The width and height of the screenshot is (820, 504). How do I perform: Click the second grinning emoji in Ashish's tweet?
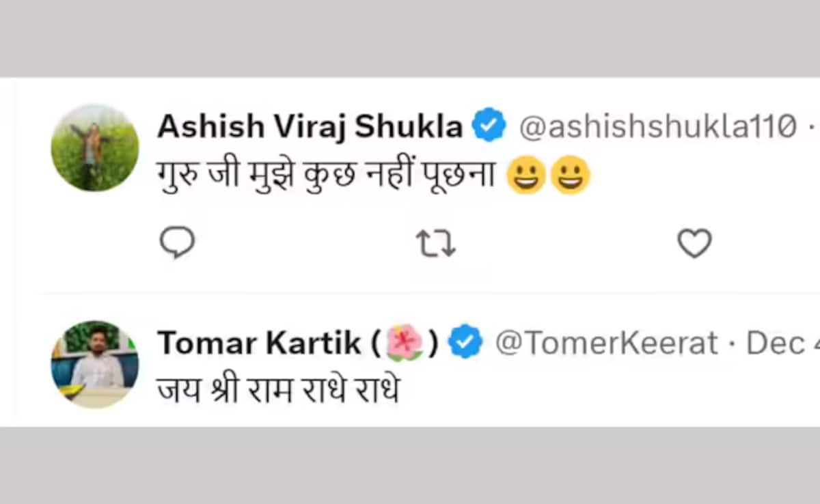point(570,176)
